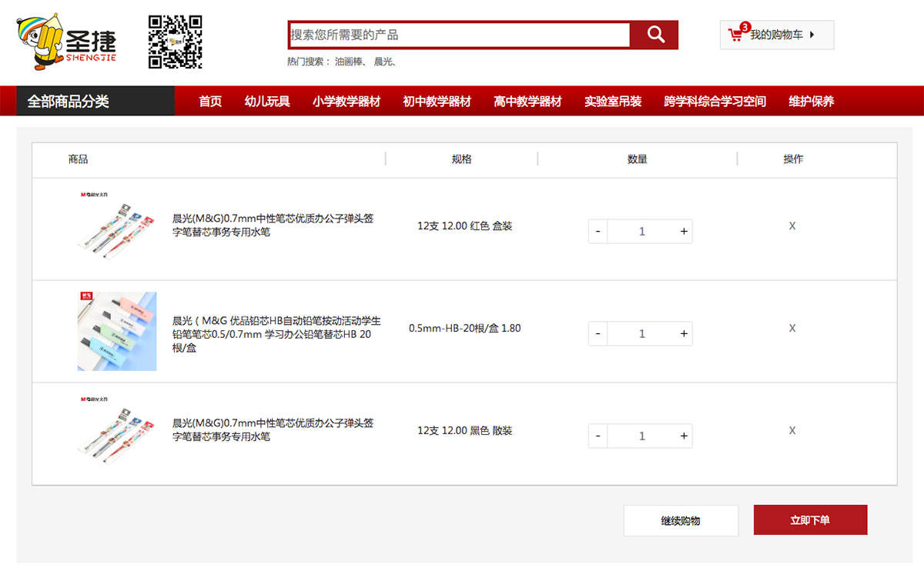Focus the product search input field
Image resolution: width=924 pixels, height=568 pixels.
tap(460, 35)
